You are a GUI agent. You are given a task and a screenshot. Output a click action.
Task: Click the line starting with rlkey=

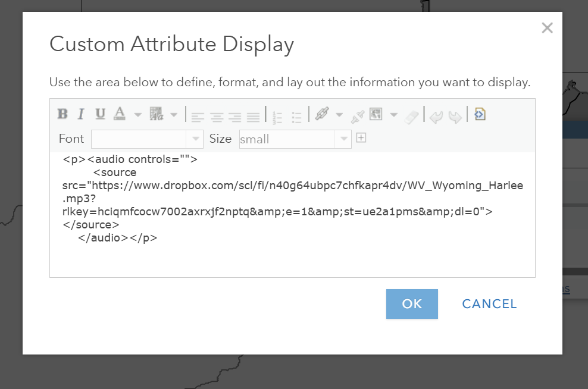pos(277,212)
